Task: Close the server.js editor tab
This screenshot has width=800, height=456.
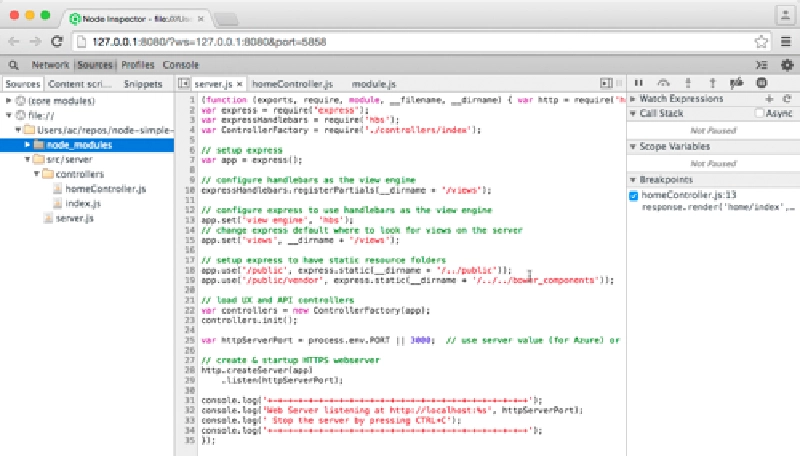Action: (239, 84)
